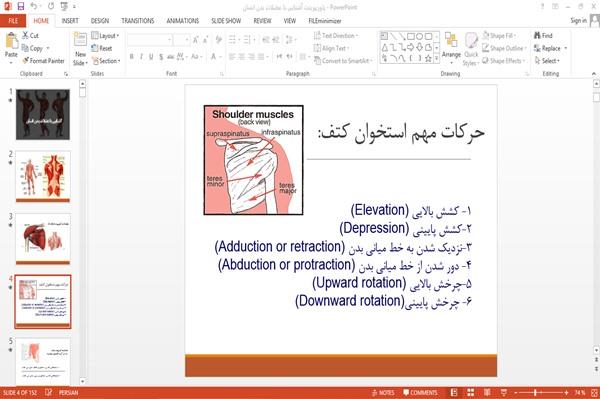Screen dimensions: 600x399
Task: Click the Clear All Formatting icon
Action: (x=218, y=40)
